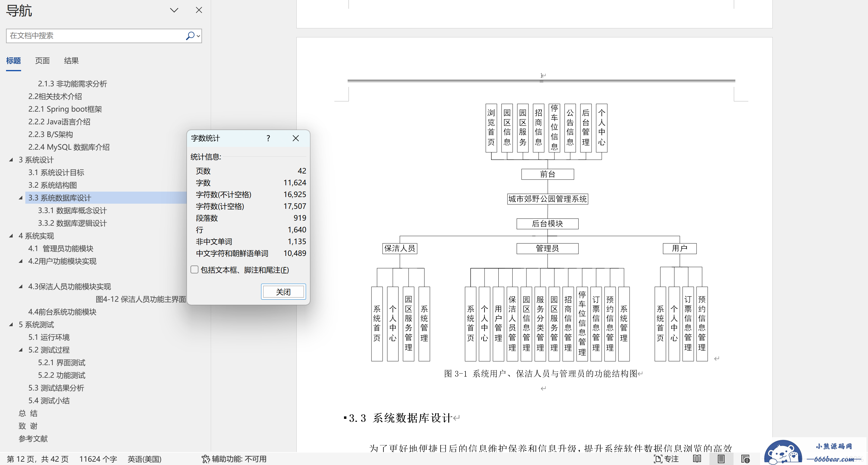Go to heading 3.2 系统结构图
Screen dimensions: 868x465
click(52, 185)
